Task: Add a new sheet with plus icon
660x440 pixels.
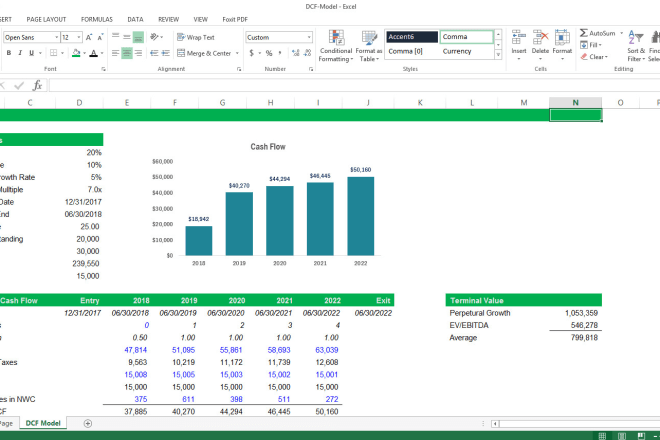Action: (x=88, y=424)
